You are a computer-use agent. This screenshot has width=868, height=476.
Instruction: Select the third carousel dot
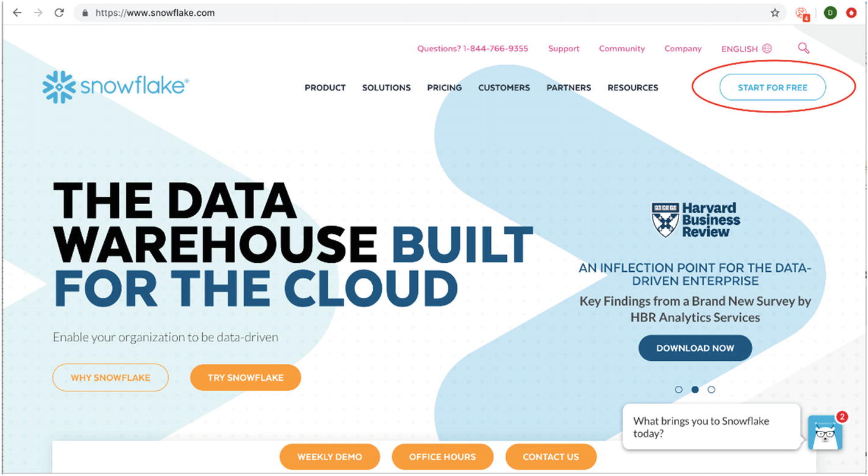coord(711,389)
